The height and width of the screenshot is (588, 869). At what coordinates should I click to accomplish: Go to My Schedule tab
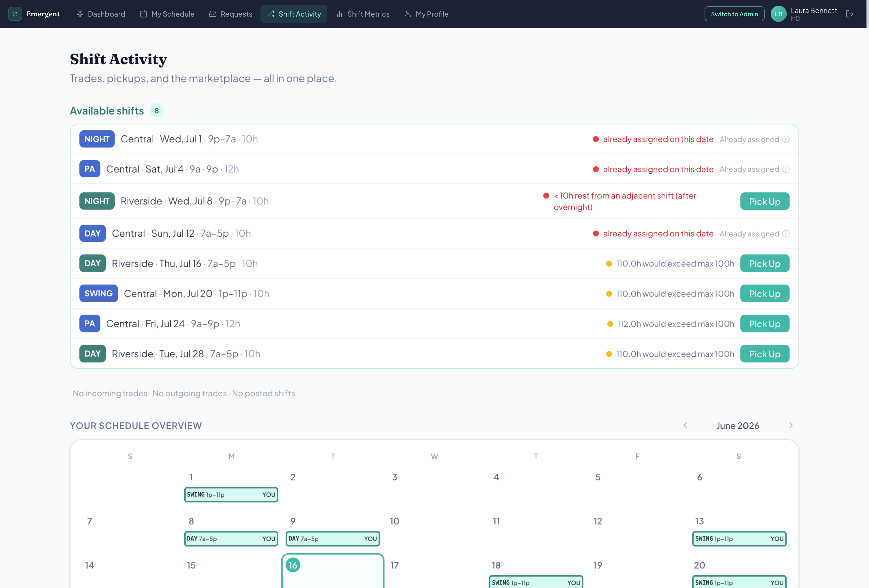167,14
